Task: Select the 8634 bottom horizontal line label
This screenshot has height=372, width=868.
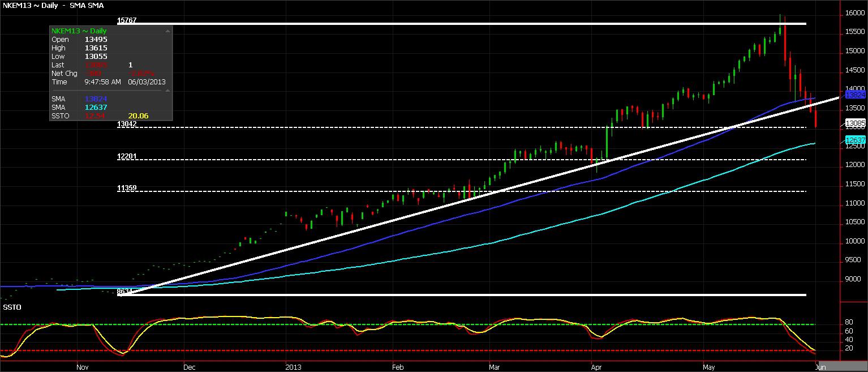Action: (x=124, y=292)
